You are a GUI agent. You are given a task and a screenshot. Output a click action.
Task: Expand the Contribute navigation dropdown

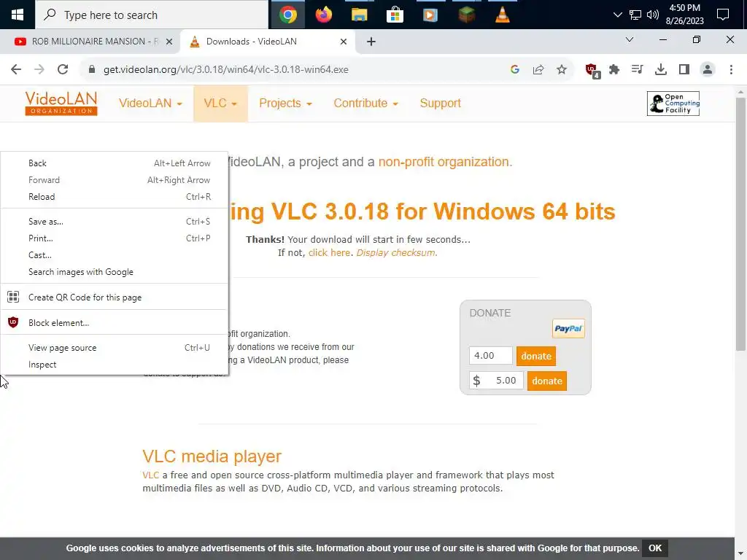365,104
